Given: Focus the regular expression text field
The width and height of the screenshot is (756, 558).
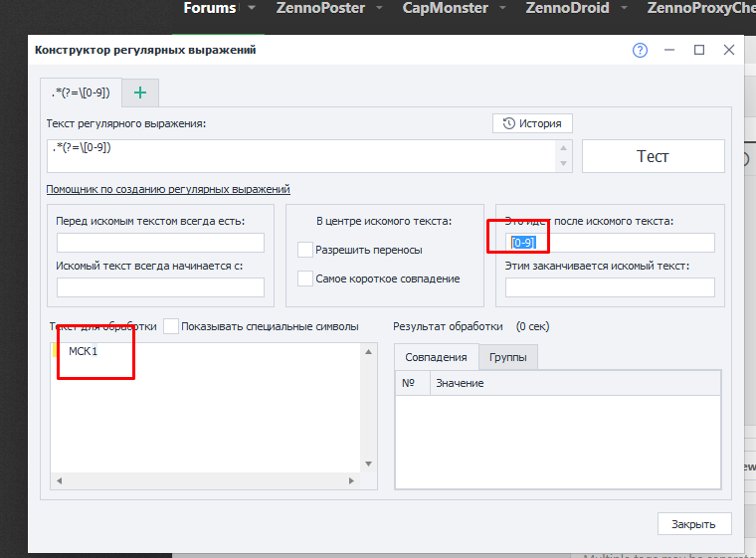Looking at the screenshot, I should (302, 156).
